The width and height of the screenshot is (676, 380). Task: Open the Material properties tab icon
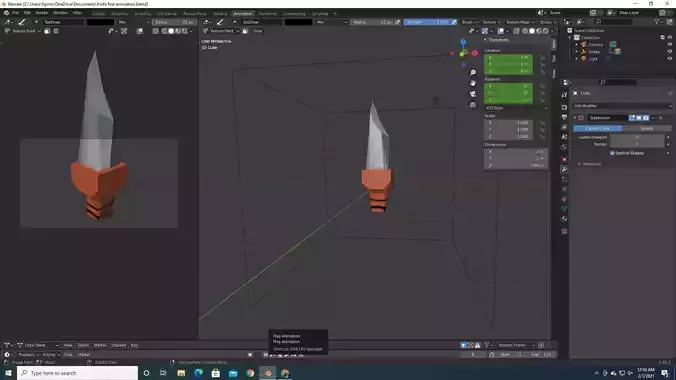[x=564, y=219]
